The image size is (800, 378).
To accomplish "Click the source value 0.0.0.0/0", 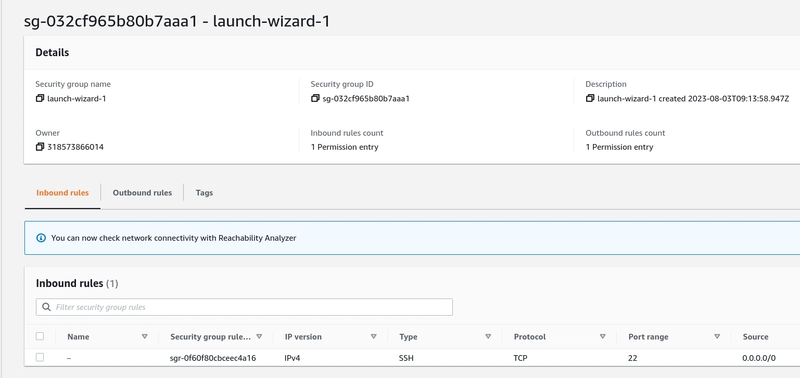I will [x=759, y=358].
